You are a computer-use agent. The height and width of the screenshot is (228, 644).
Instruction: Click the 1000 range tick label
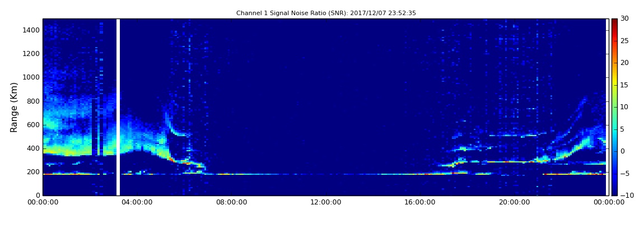point(31,77)
